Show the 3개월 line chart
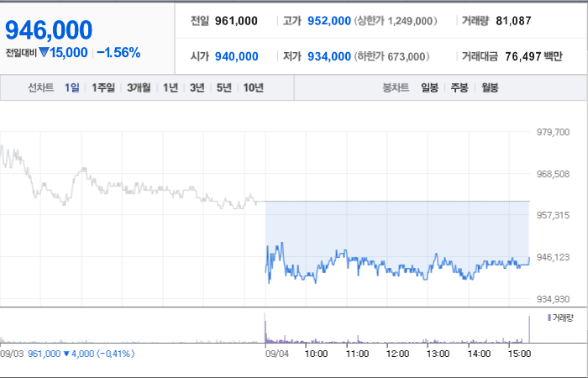The image size is (588, 378). click(139, 87)
